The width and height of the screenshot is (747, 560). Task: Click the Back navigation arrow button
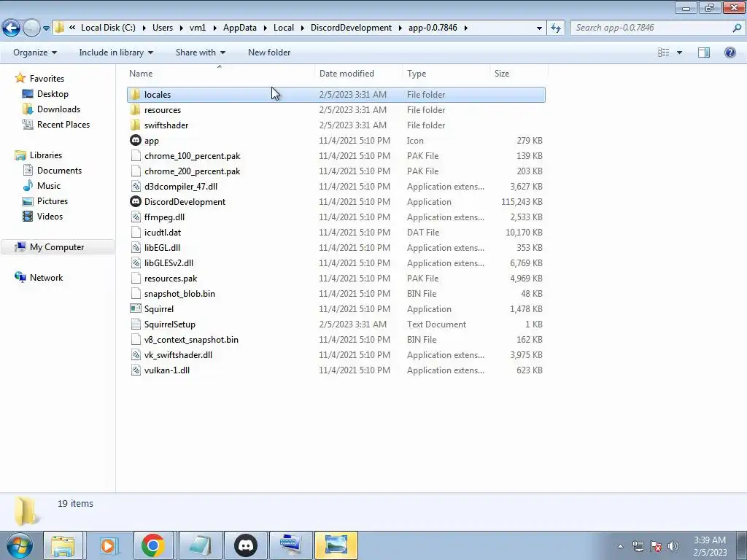tap(12, 28)
